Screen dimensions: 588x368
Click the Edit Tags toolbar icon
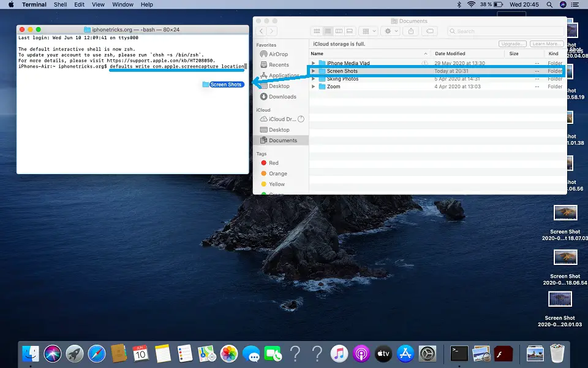(430, 31)
